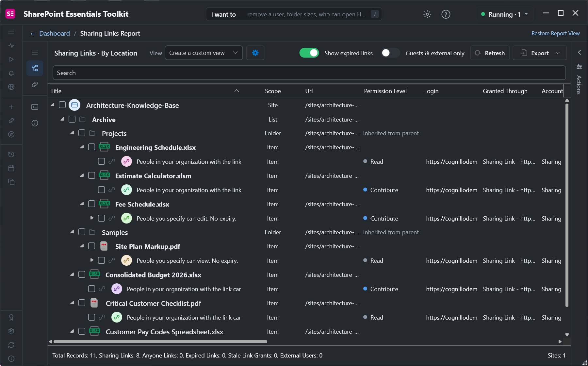Screen dimensions: 588x366
Task: Click the copy documents icon in sidebar
Action: (x=11, y=182)
